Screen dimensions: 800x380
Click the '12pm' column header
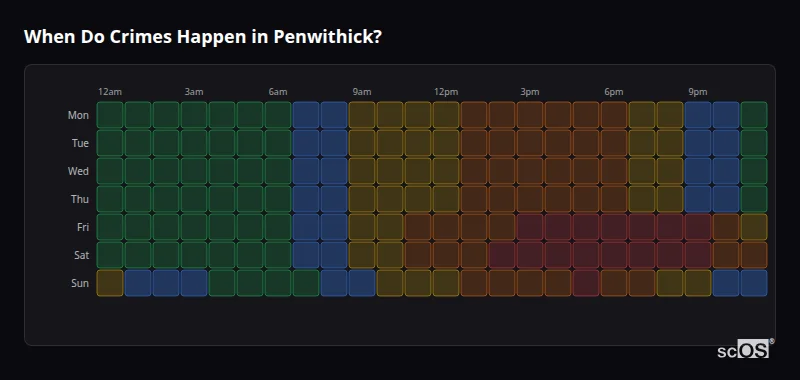(x=446, y=92)
